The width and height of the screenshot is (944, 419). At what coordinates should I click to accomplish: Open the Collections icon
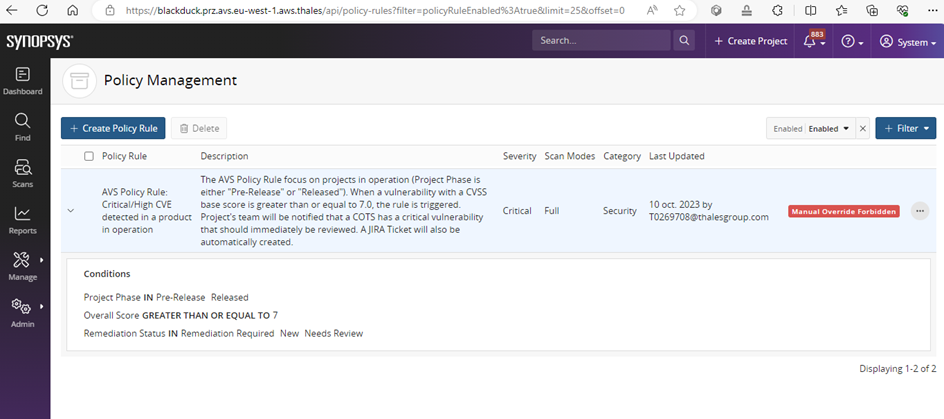[x=872, y=10]
